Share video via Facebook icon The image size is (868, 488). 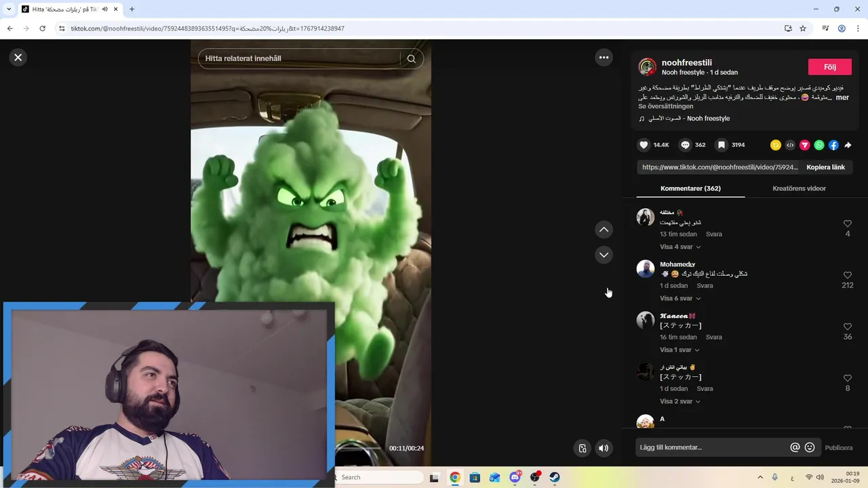833,145
